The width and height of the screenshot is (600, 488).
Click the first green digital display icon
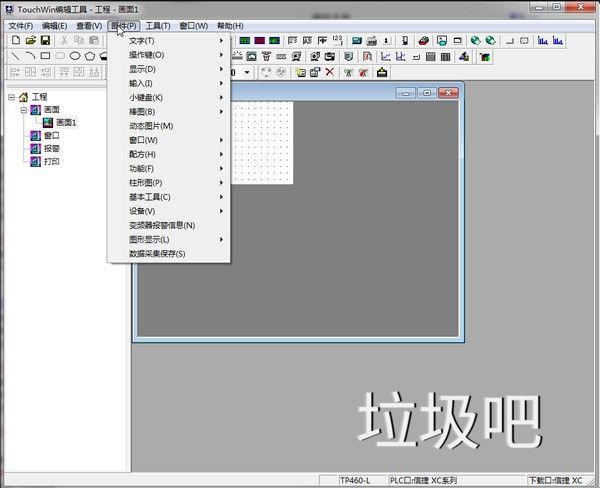tap(245, 41)
